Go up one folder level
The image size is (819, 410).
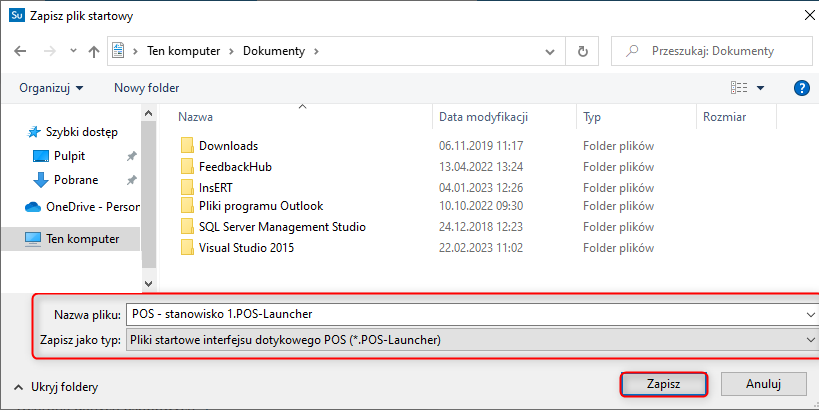pos(94,51)
